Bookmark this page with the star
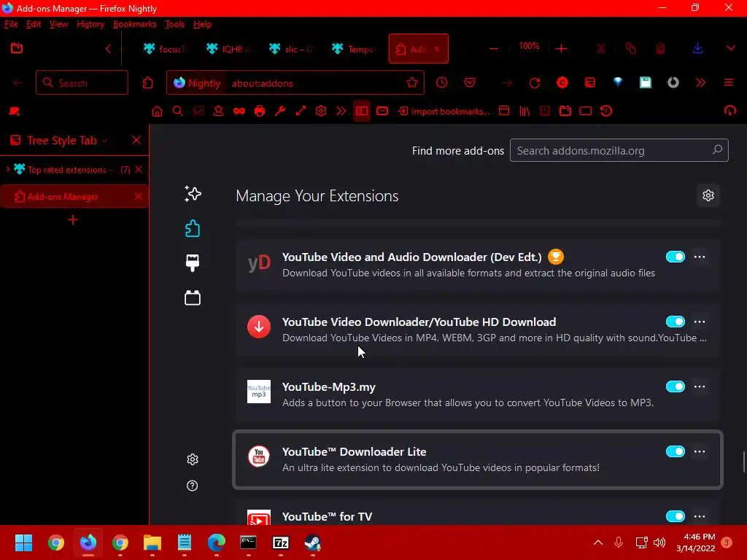Viewport: 747px width, 560px height. (x=411, y=83)
